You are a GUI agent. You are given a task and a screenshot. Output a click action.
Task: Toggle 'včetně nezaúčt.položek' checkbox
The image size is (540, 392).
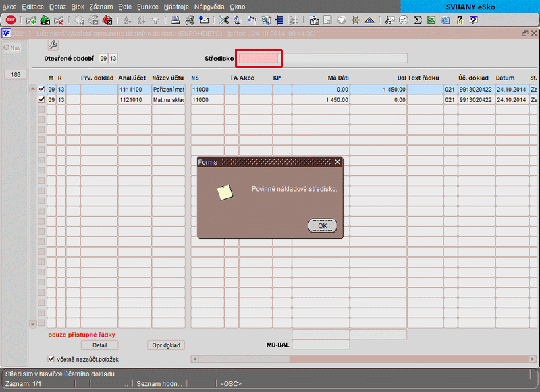pos(51,359)
